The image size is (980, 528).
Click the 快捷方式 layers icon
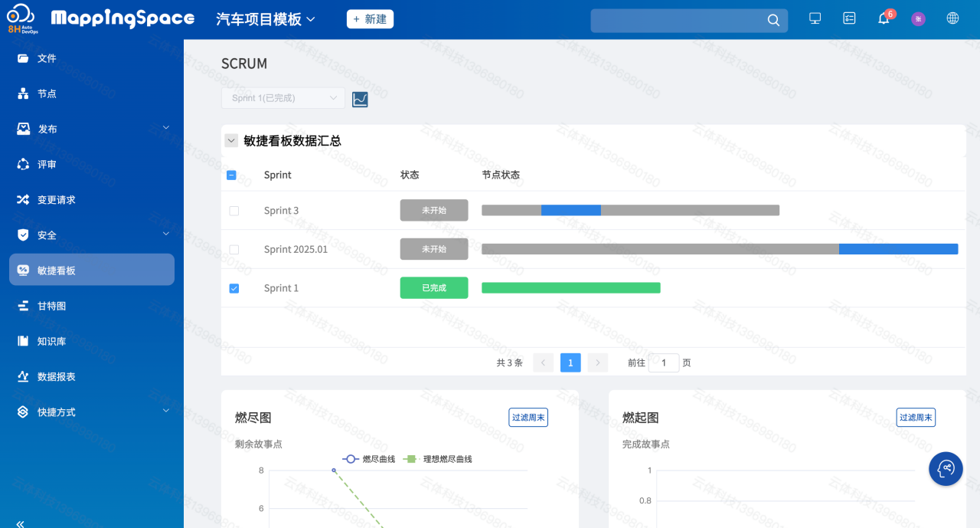(x=23, y=412)
